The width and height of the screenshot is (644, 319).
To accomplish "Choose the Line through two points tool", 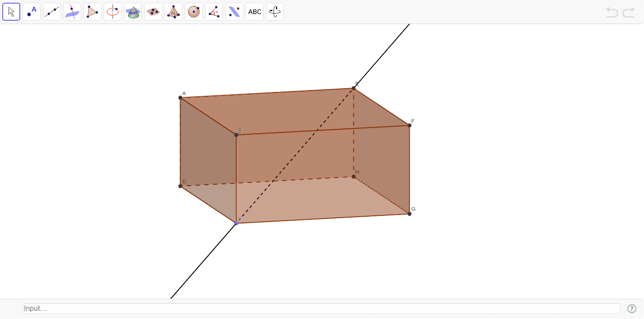I will point(52,12).
